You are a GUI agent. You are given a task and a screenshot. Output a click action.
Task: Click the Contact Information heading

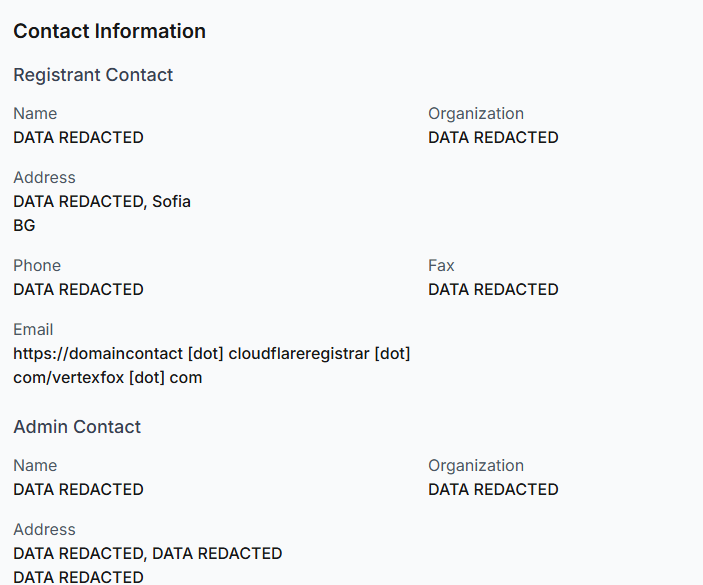click(109, 31)
